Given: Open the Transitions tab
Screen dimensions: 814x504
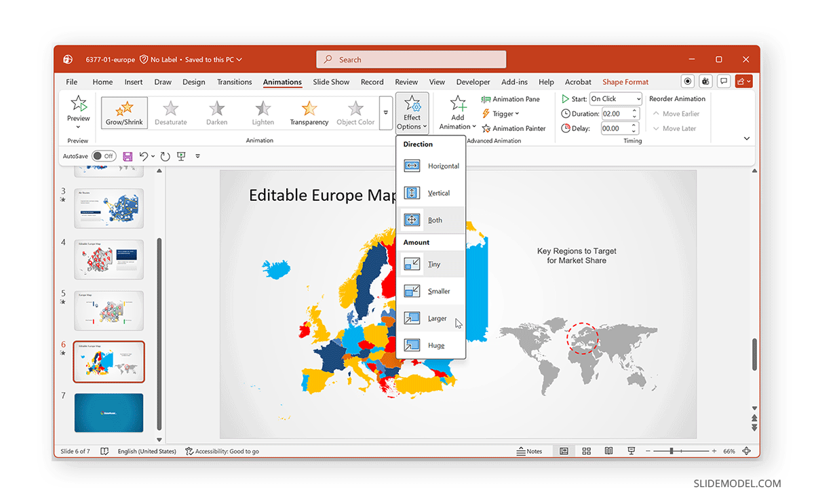Looking at the screenshot, I should point(235,82).
